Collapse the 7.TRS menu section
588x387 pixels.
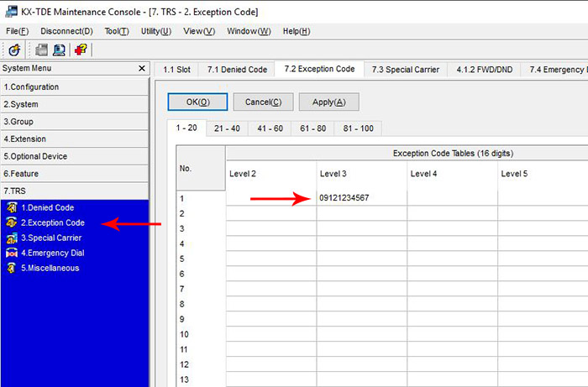click(75, 191)
